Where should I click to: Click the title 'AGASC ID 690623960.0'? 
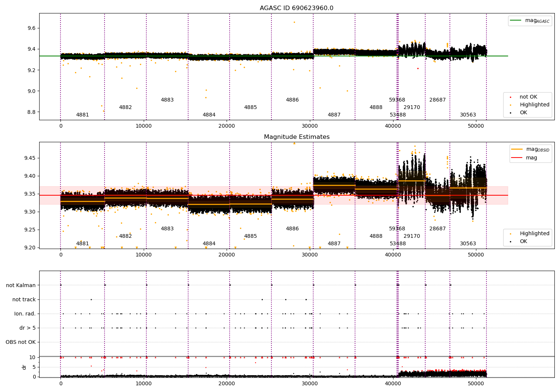click(296, 8)
